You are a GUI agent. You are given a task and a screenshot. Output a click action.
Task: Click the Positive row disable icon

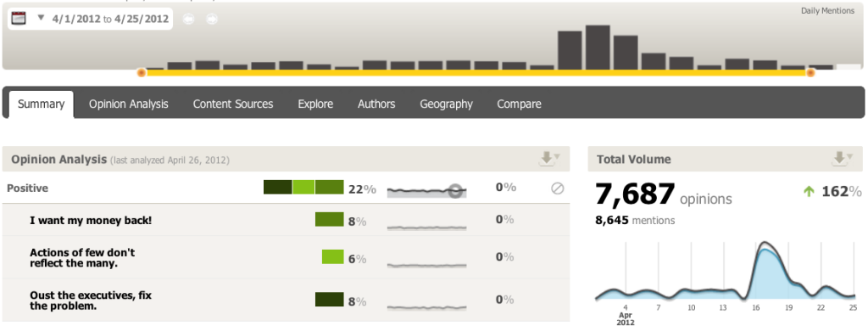(558, 188)
